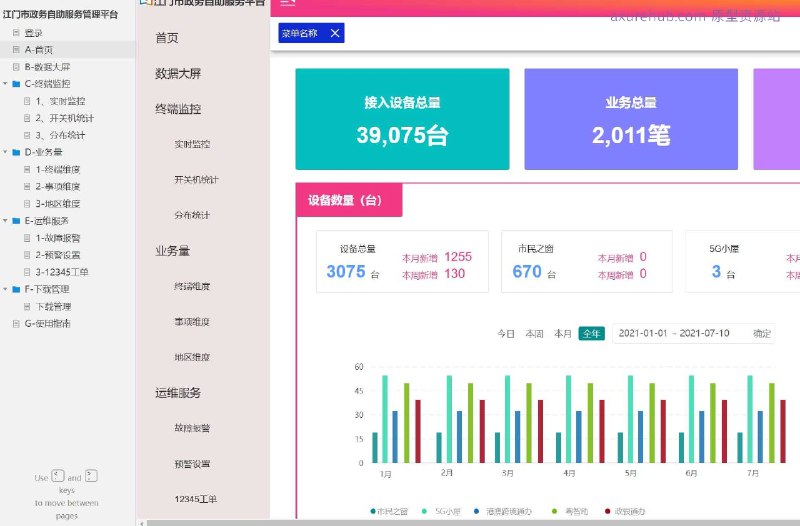Close the 菜单名称 tab with X
The width and height of the screenshot is (800, 526).
click(335, 33)
